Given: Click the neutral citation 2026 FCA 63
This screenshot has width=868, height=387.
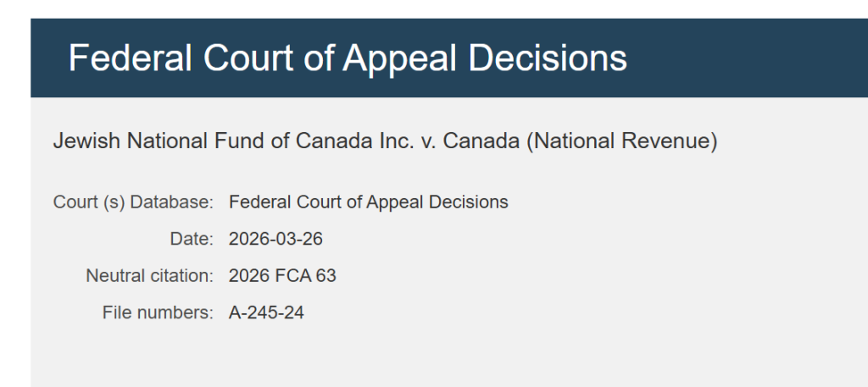Looking at the screenshot, I should [x=282, y=276].
